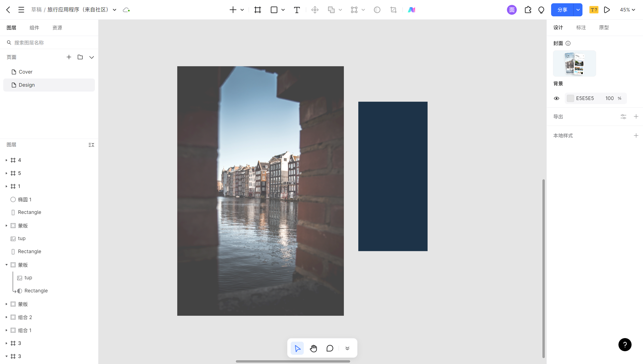Switch to the 原型 tab
This screenshot has height=364, width=643.
point(604,28)
